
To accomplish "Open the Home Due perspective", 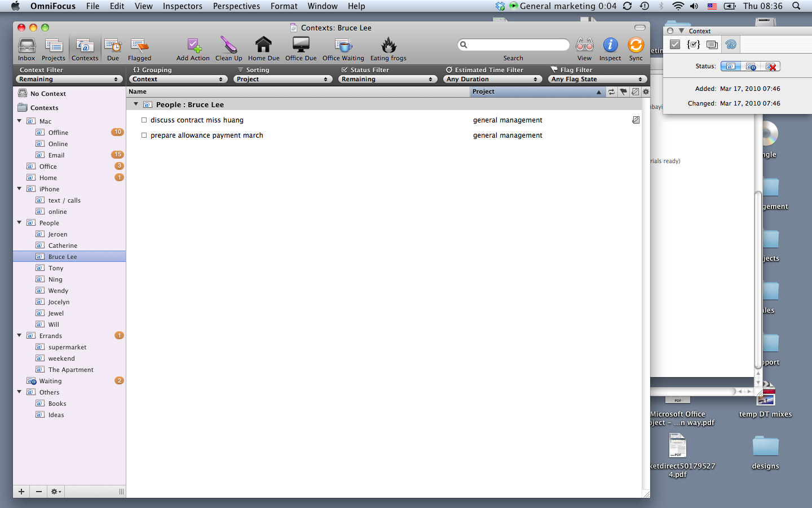I will point(263,49).
